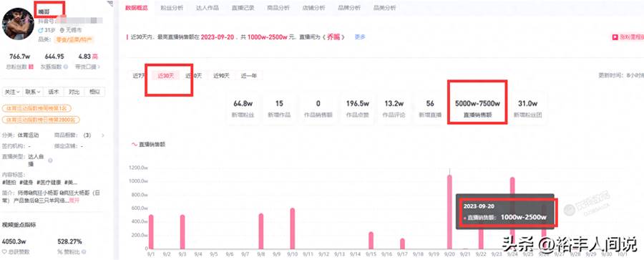This screenshot has height=260, width=644.
Task: Expand the truncated 简介 via 展开
Action: coord(74,201)
